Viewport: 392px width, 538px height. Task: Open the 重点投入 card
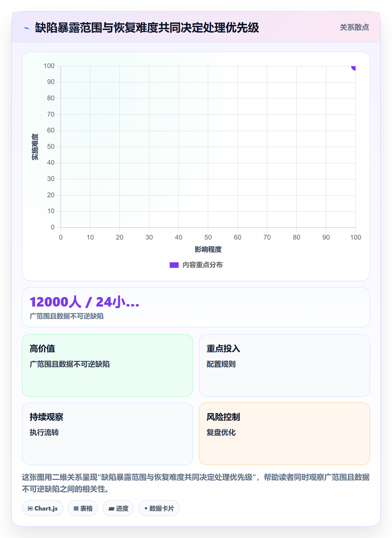click(x=284, y=365)
